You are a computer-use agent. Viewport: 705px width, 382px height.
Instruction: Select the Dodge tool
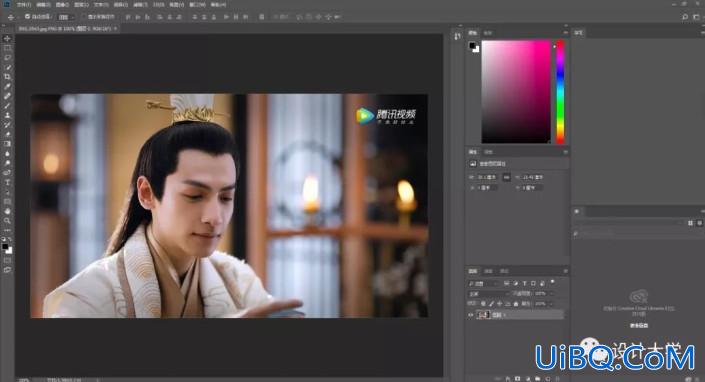coord(7,163)
